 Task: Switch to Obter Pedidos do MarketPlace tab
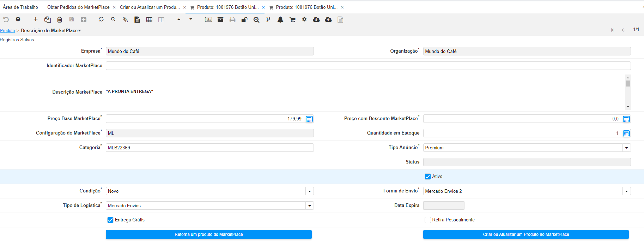(78, 7)
